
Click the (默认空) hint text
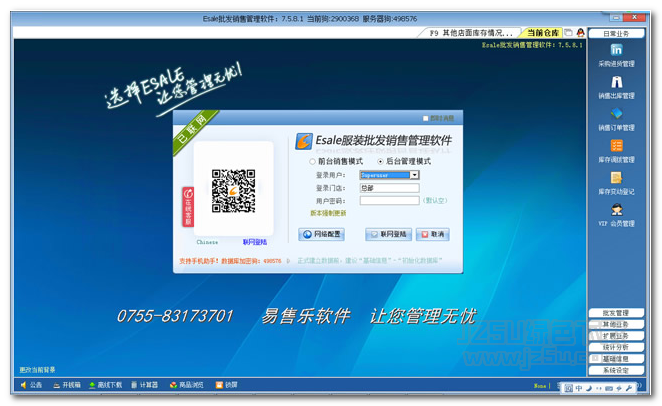click(x=435, y=201)
